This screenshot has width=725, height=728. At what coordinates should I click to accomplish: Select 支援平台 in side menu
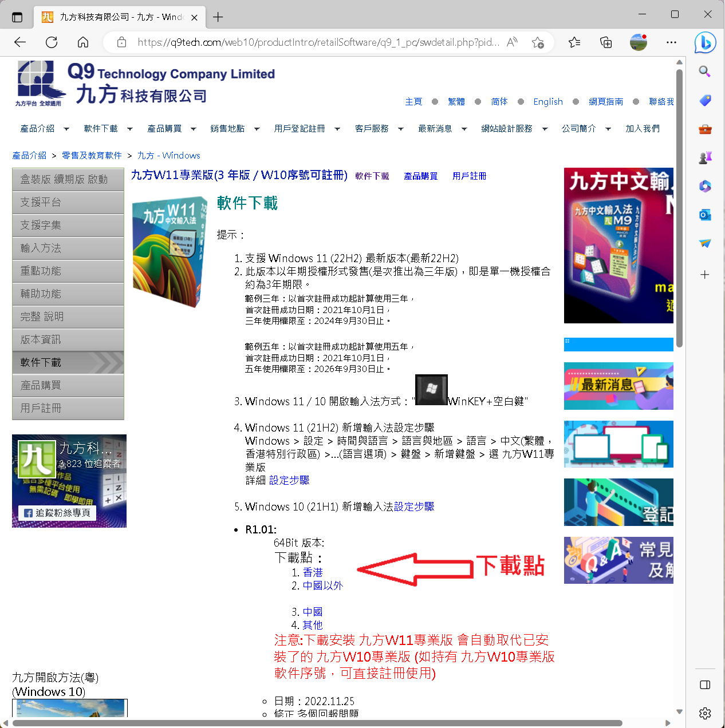pyautogui.click(x=68, y=202)
